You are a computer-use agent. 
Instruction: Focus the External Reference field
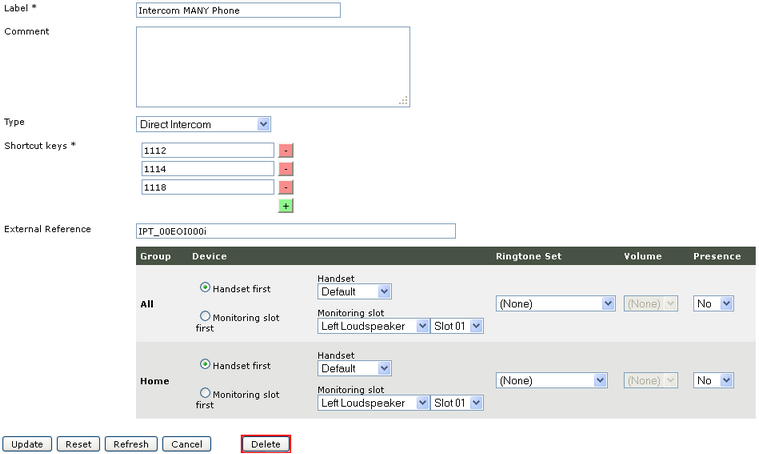coord(296,231)
